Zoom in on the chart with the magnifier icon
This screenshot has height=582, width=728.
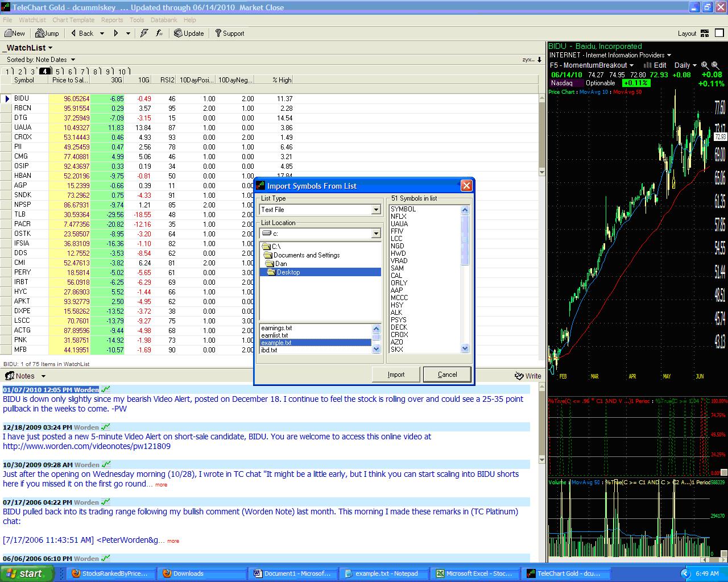tap(704, 64)
